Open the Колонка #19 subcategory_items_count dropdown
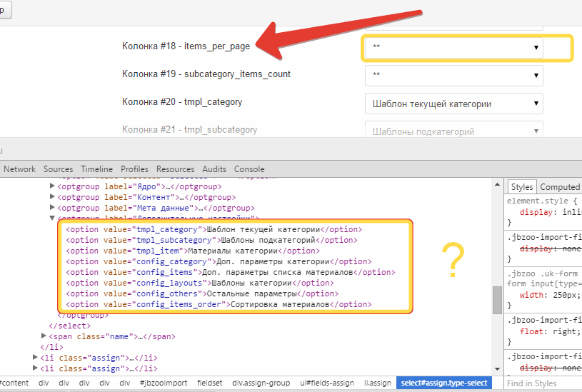 [x=453, y=75]
